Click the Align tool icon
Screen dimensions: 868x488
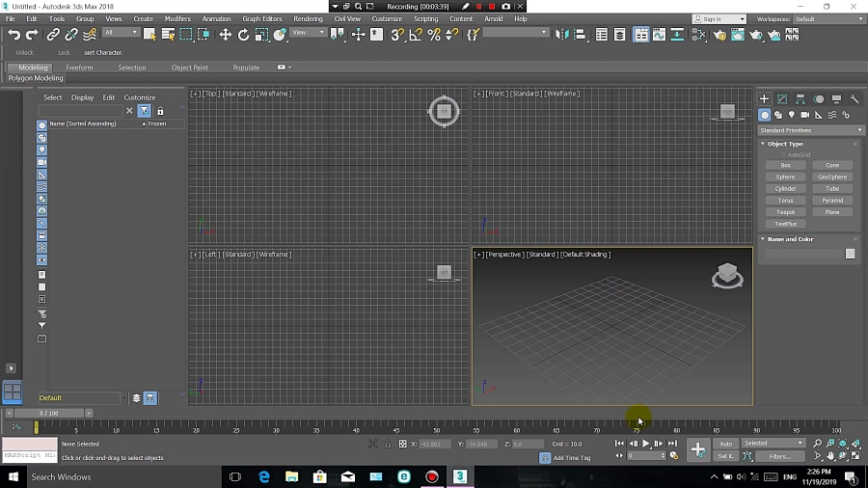click(580, 35)
